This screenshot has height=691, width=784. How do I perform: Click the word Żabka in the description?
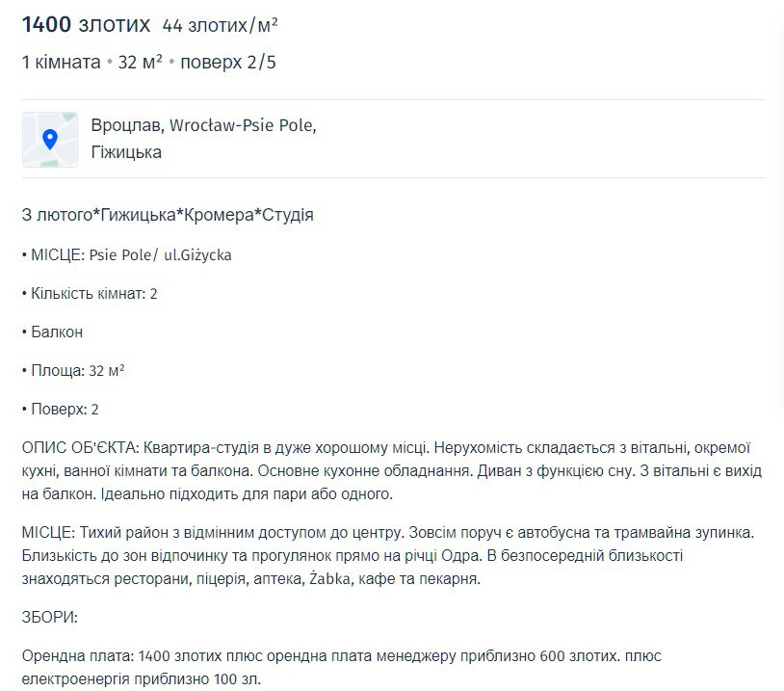330,579
